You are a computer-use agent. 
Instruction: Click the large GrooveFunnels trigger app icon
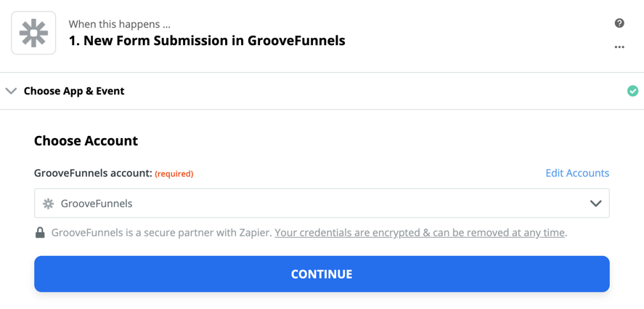(33, 33)
